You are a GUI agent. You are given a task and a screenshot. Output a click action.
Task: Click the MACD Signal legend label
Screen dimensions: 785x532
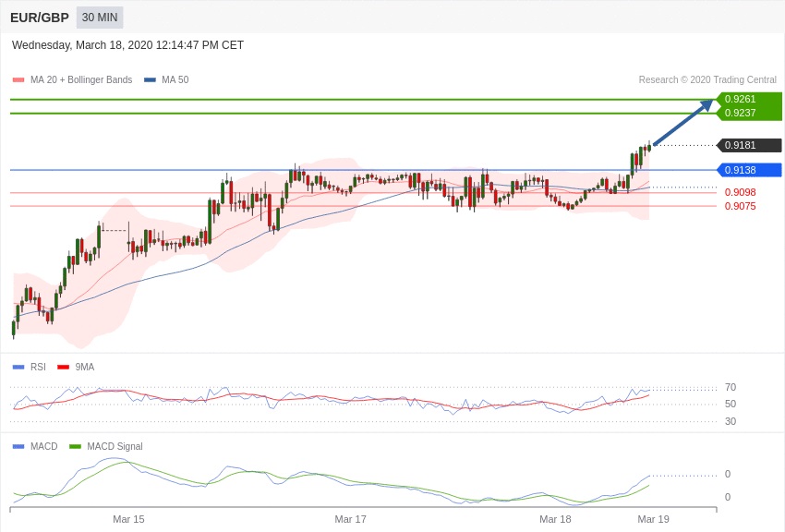(x=115, y=446)
